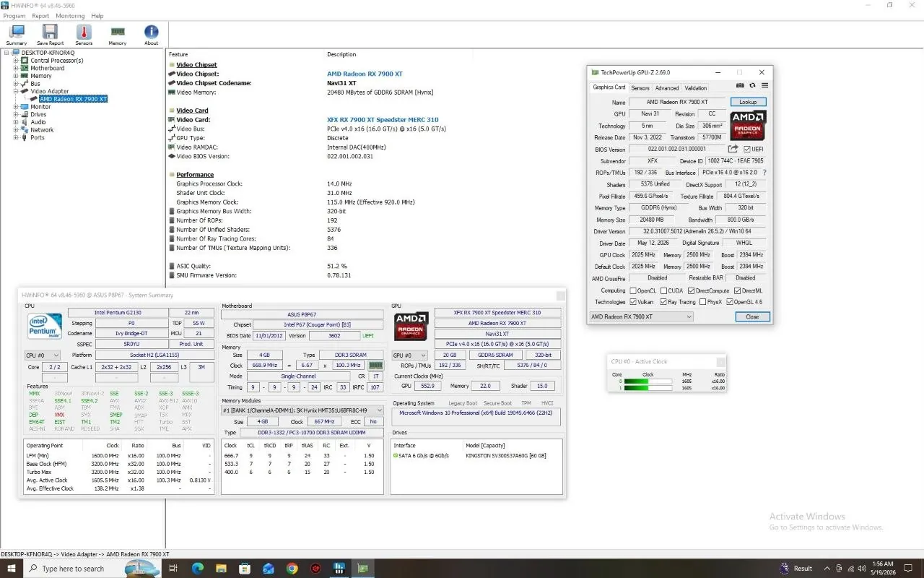The width and height of the screenshot is (924, 578).
Task: Toggle the DirectCompute checkbox
Action: (692, 290)
